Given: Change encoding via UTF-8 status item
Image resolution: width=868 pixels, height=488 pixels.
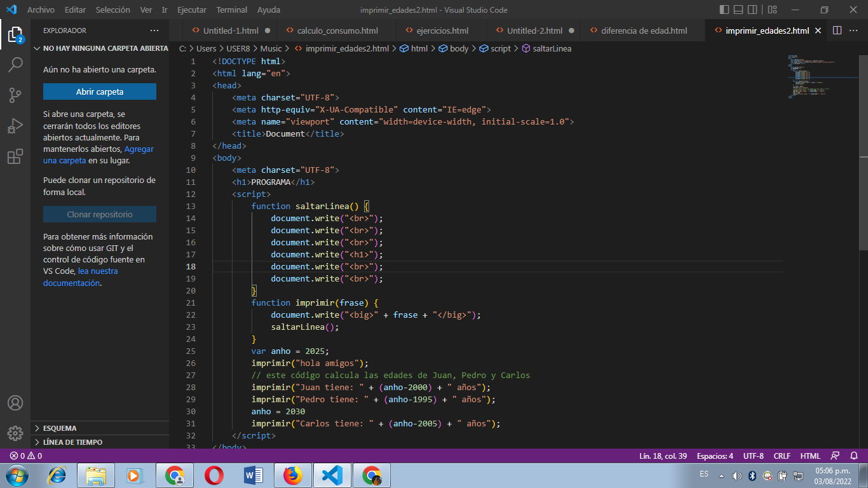Looking at the screenshot, I should (x=754, y=456).
